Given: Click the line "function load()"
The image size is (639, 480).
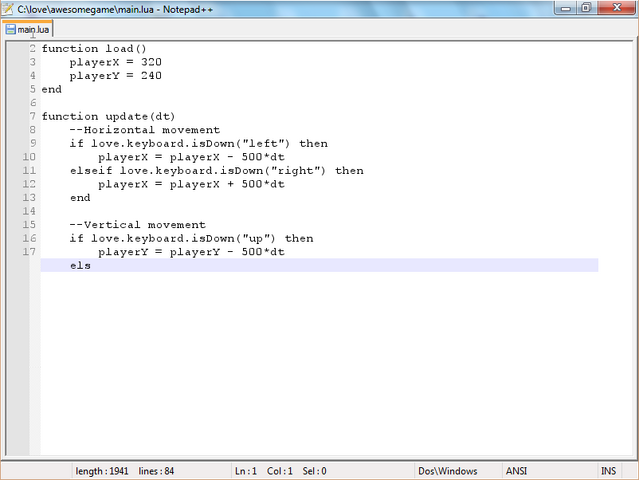Looking at the screenshot, I should (94, 48).
